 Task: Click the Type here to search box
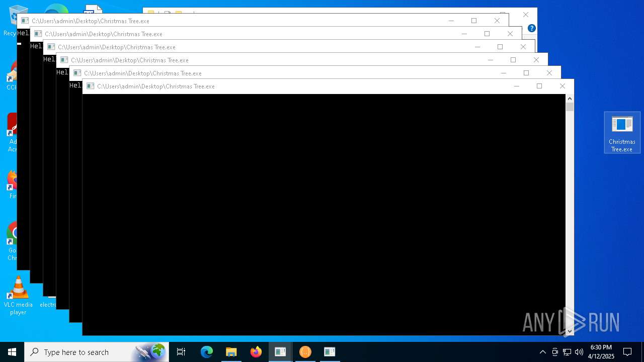[x=97, y=352]
